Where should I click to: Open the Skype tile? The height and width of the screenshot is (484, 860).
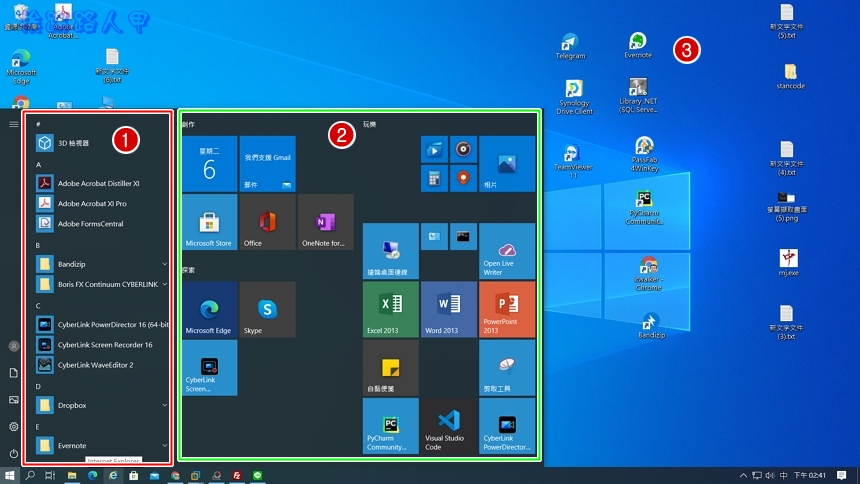click(x=268, y=309)
